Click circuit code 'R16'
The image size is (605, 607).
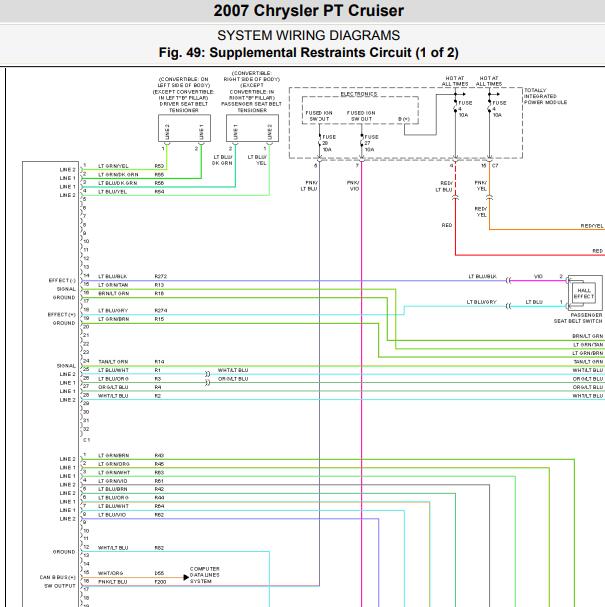(159, 293)
